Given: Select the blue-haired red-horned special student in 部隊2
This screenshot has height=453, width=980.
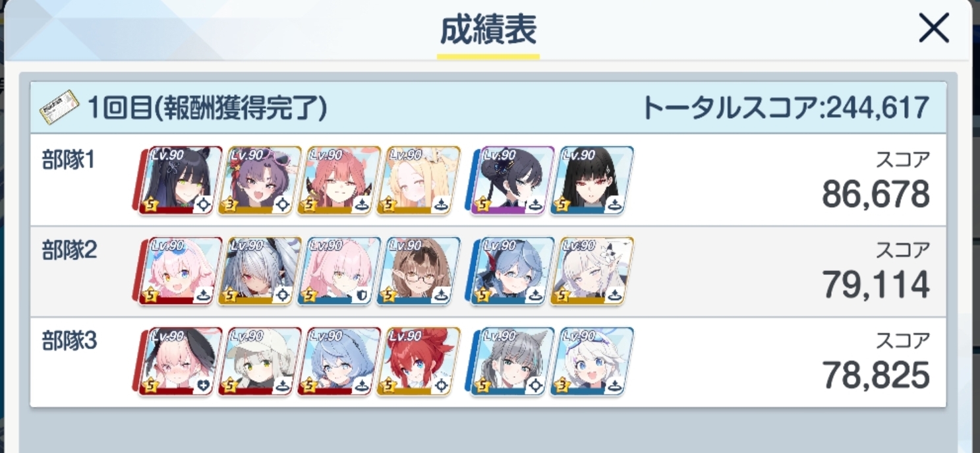Looking at the screenshot, I should (513, 272).
